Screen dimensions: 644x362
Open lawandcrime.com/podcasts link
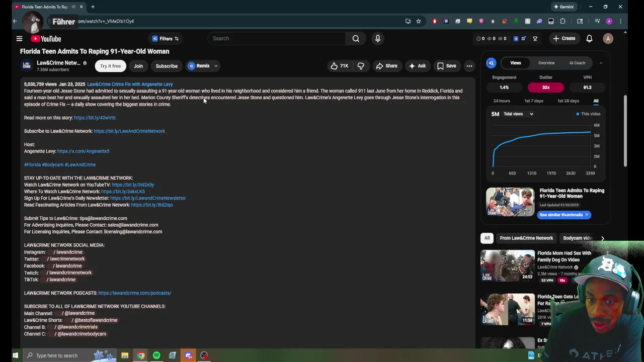(134, 293)
